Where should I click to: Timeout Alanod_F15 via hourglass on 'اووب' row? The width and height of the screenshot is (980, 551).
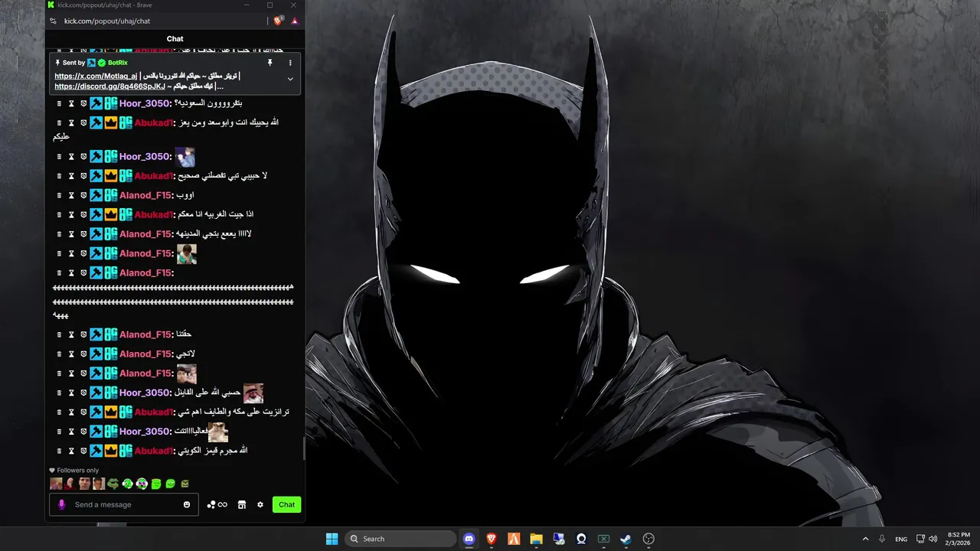point(71,195)
